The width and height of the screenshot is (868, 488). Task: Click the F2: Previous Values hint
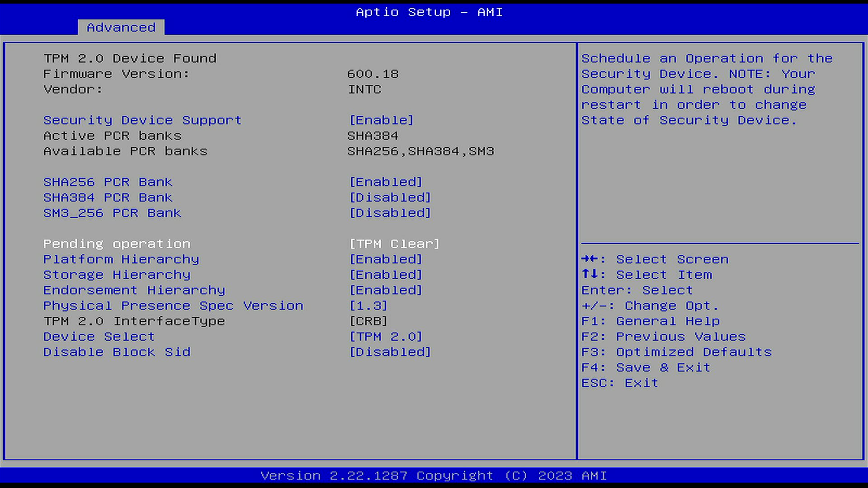tap(664, 337)
